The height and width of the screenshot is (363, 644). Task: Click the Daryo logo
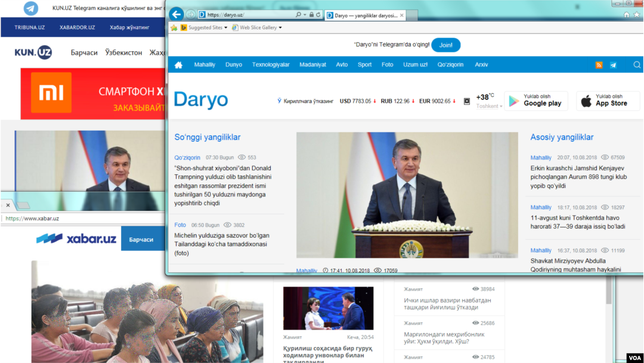[x=201, y=100]
